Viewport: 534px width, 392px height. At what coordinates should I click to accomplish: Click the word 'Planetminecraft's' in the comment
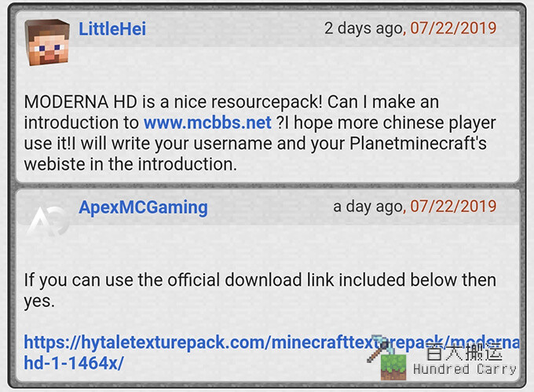419,144
